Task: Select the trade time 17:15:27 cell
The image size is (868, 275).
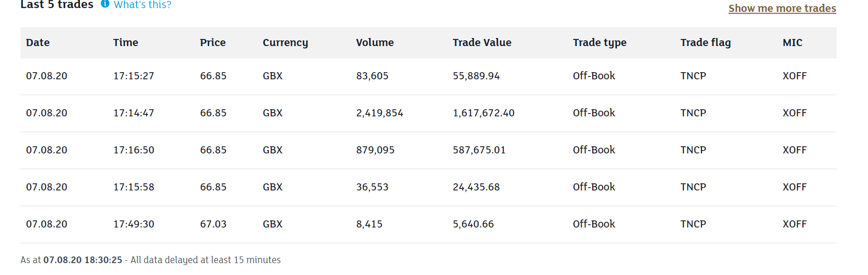Action: coord(134,76)
